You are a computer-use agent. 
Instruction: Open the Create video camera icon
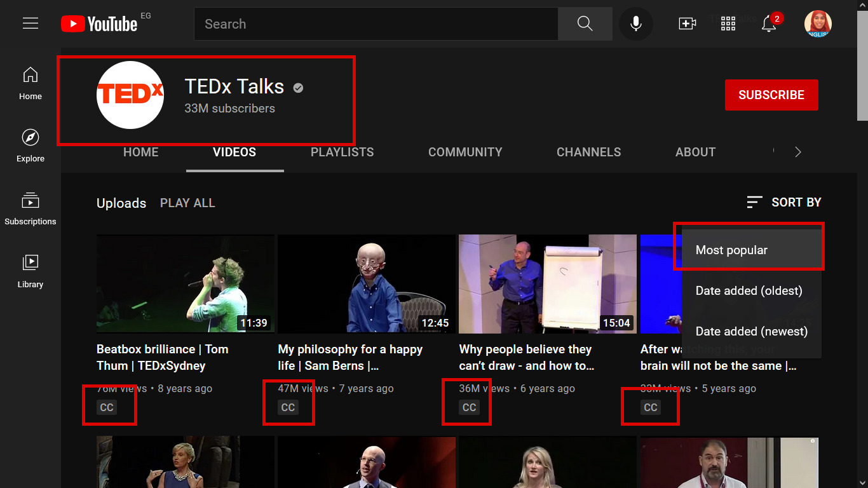[x=688, y=24]
